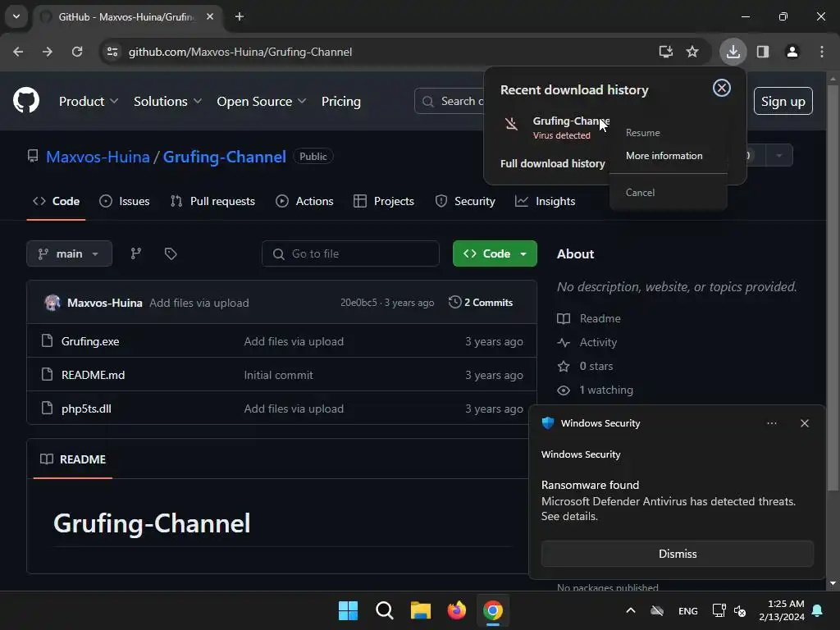This screenshot has height=630, width=840.
Task: Switch to Code tab
Action: pos(57,202)
